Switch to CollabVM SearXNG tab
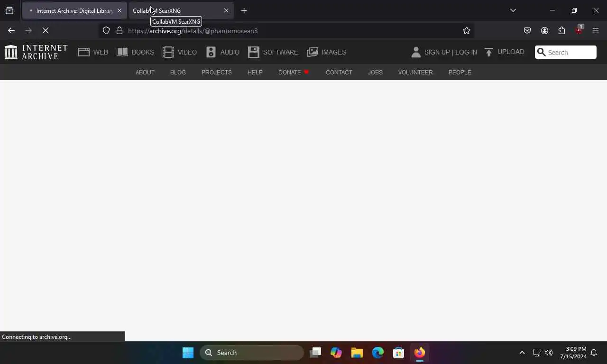 (x=181, y=10)
